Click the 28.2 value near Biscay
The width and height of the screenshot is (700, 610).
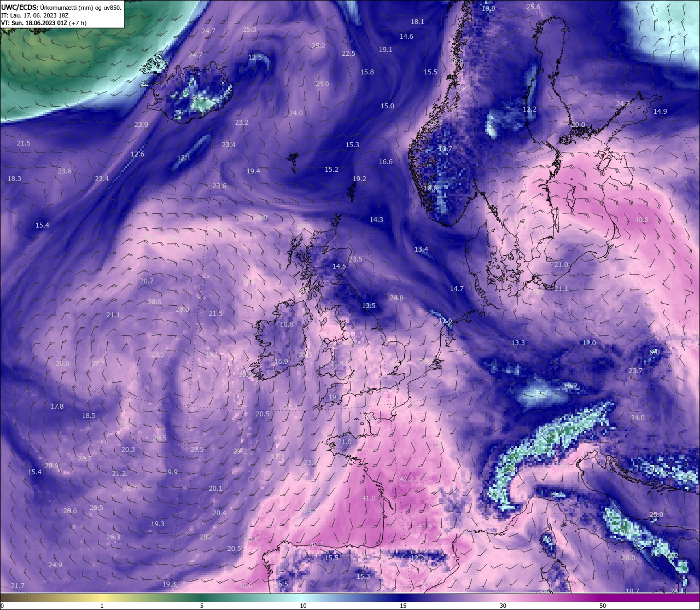click(x=206, y=537)
